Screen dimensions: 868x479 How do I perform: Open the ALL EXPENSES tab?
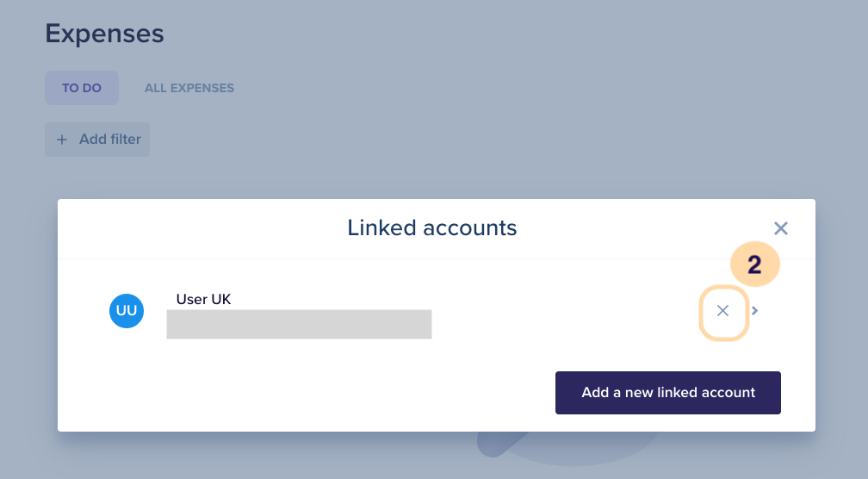click(x=189, y=88)
